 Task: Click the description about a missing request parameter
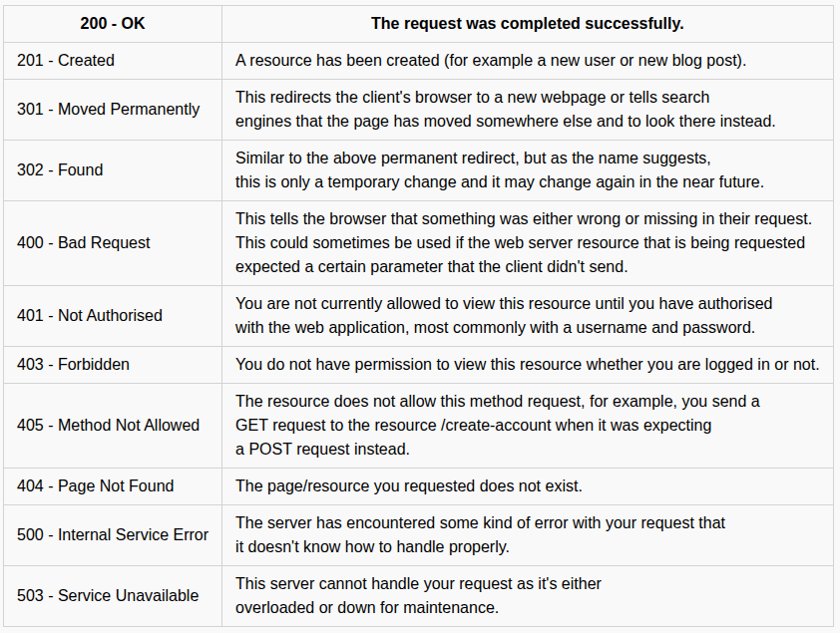click(523, 243)
